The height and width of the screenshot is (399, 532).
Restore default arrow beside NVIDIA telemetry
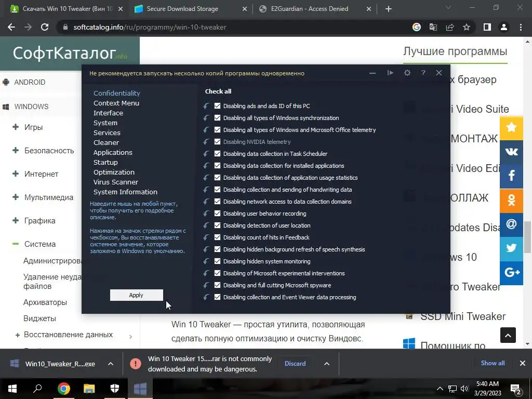[x=206, y=142]
